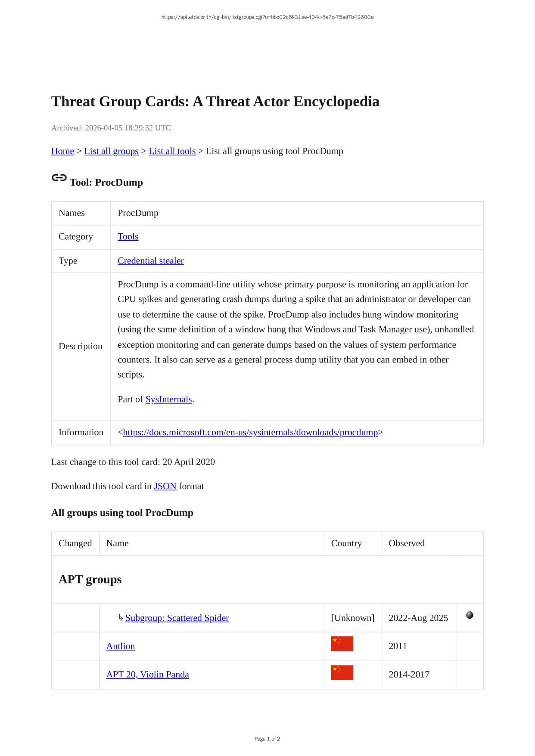Click the China flag in Antlion row
This screenshot has height=756, width=535.
[342, 644]
